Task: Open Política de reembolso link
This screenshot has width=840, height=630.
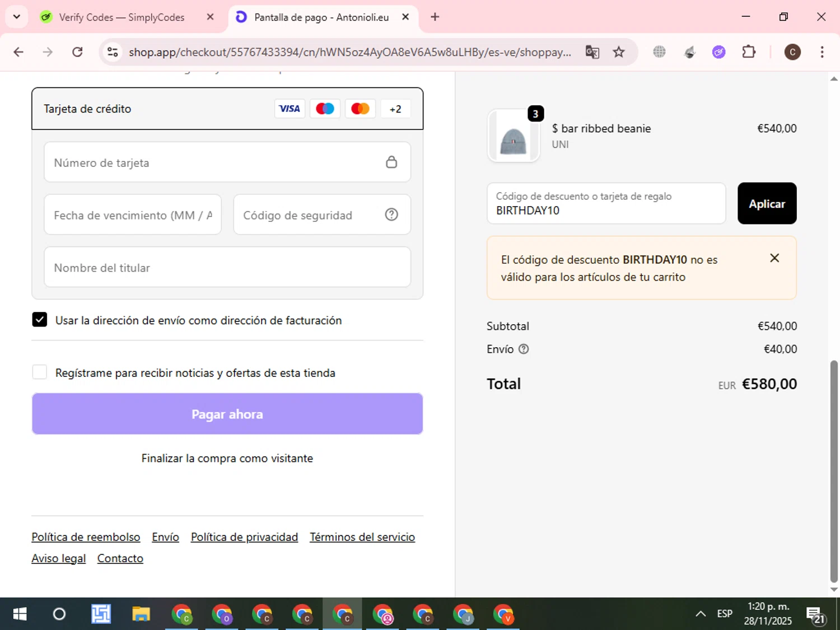Action: (86, 537)
